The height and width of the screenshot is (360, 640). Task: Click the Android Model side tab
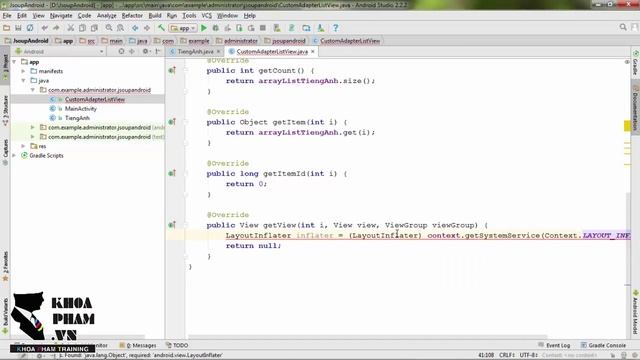[x=636, y=312]
